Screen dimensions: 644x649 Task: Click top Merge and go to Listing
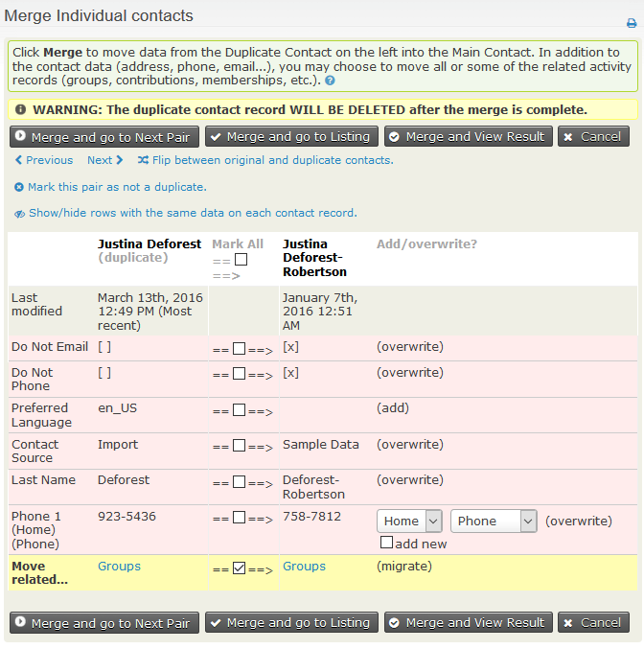click(291, 136)
